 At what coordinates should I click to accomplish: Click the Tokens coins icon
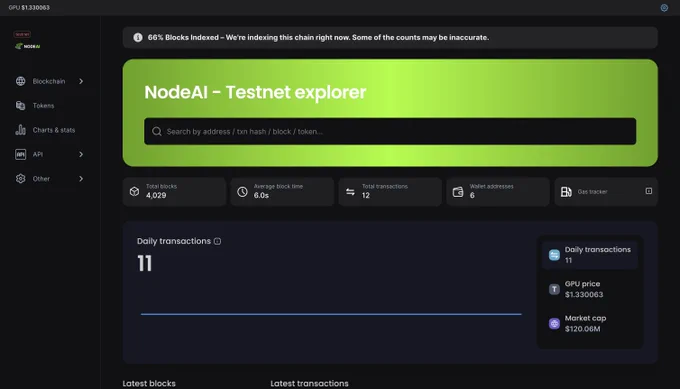pyautogui.click(x=20, y=105)
